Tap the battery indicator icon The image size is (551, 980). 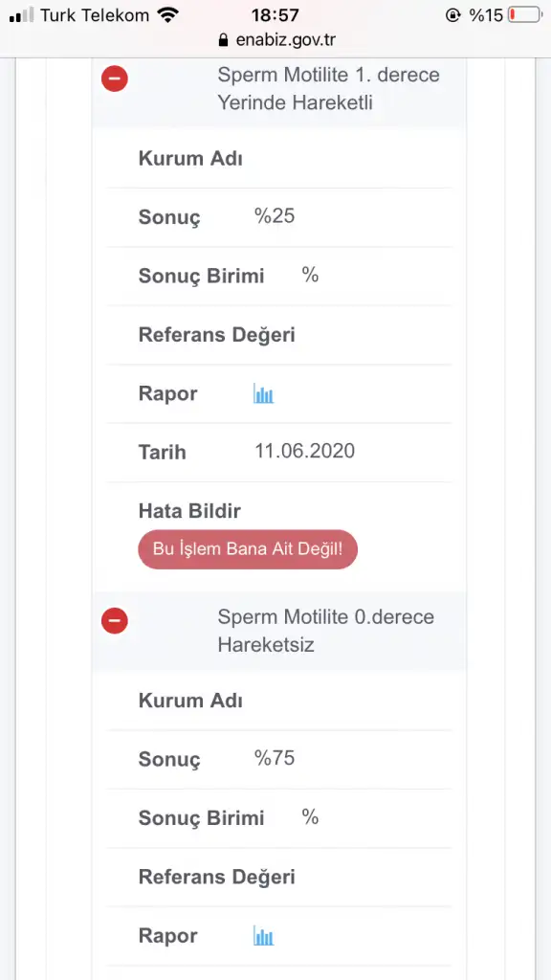[x=525, y=15]
